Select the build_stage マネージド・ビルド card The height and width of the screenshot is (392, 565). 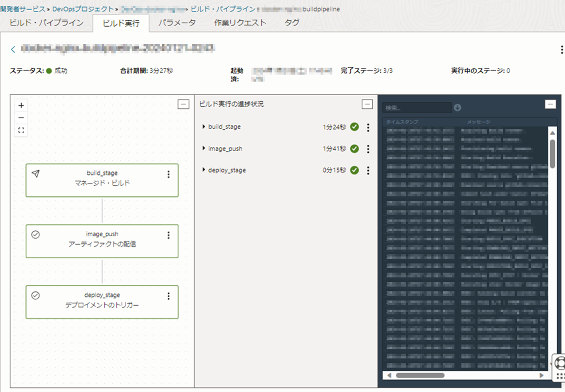tap(102, 180)
